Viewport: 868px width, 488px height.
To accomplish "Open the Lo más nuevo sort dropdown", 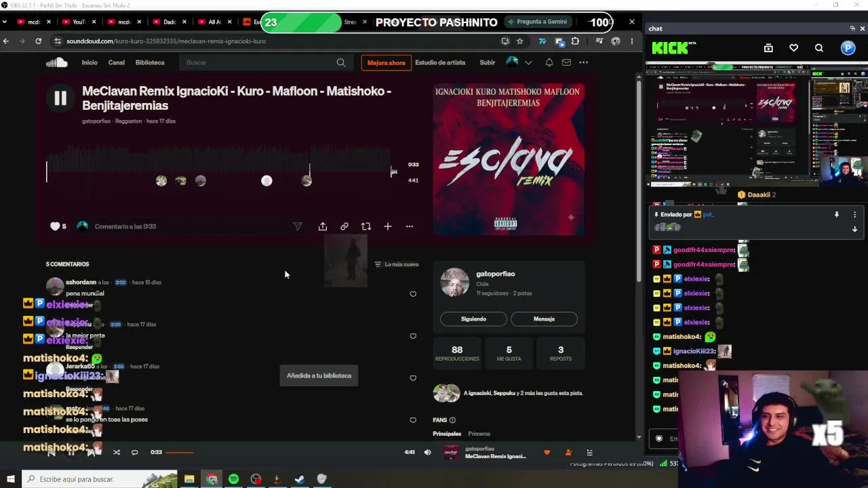I will click(x=397, y=264).
